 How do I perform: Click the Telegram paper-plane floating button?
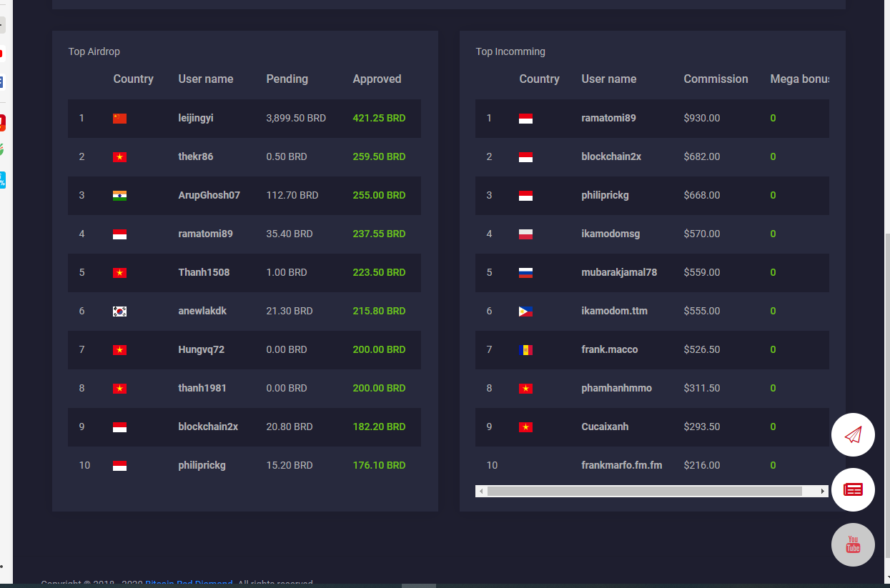(853, 434)
